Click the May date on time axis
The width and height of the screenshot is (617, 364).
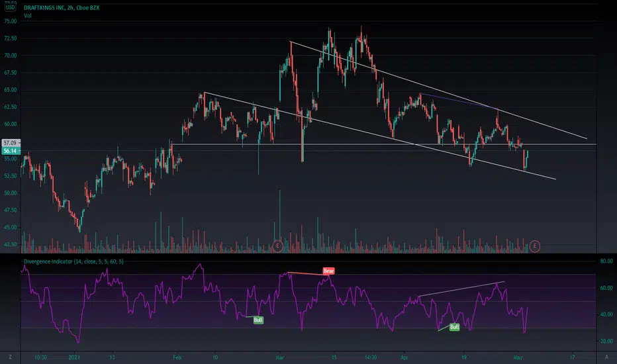point(518,357)
